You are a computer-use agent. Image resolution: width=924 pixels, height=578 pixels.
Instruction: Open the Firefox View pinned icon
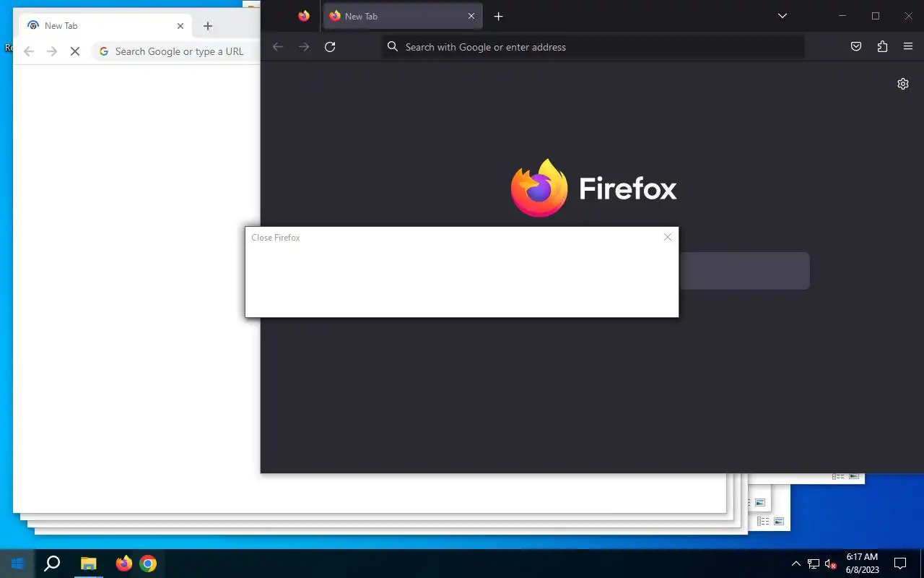(304, 16)
